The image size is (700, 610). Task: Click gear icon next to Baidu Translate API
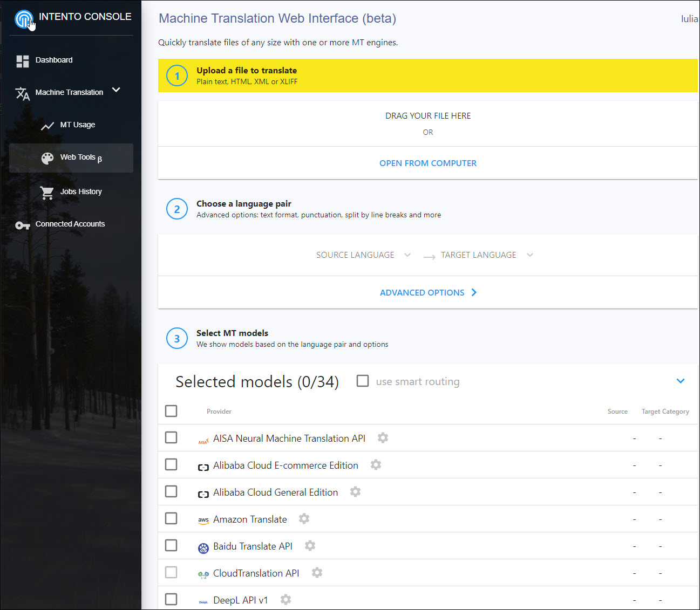click(x=310, y=546)
